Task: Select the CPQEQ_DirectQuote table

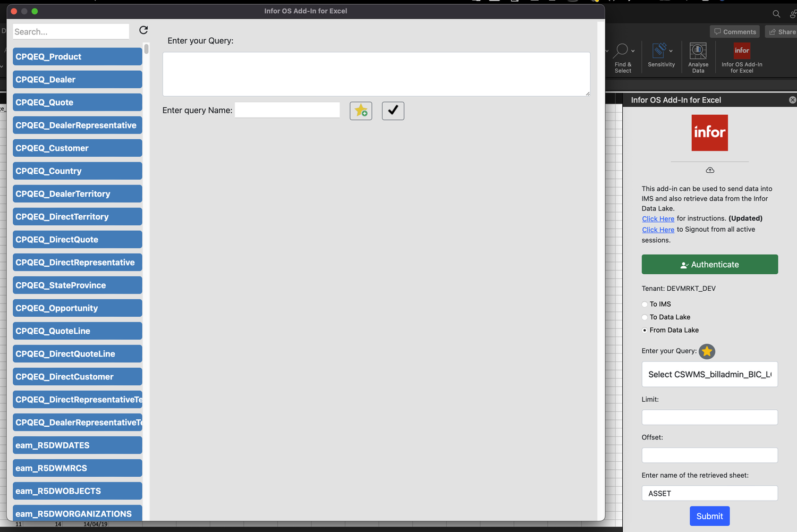Action: (x=78, y=239)
